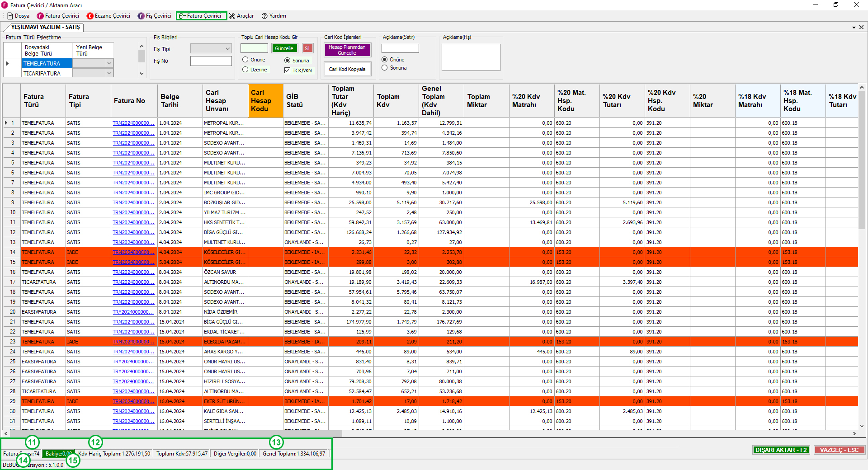Click the Hesap Planımdan Güncelle button
This screenshot has width=868, height=470.
click(347, 50)
